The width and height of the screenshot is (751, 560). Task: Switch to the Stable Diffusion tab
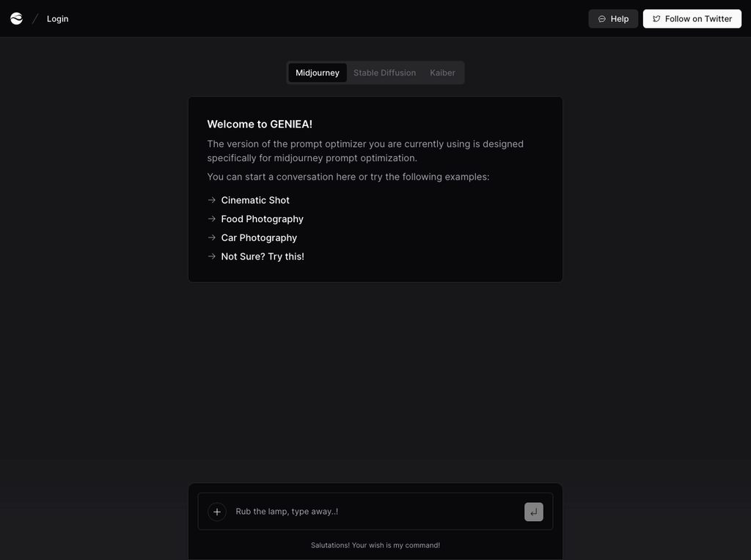point(384,73)
